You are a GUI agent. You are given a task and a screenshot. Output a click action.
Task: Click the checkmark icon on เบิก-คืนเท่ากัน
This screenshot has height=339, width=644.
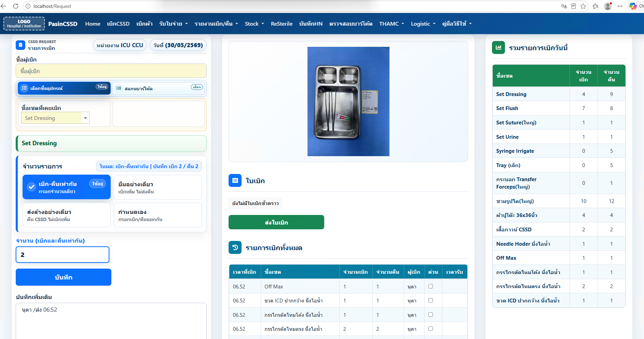tap(31, 187)
